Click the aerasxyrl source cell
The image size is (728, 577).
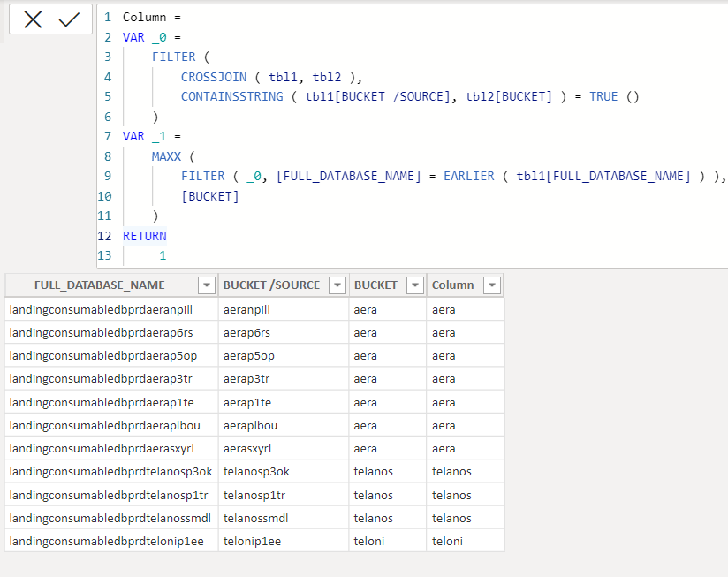tap(284, 448)
